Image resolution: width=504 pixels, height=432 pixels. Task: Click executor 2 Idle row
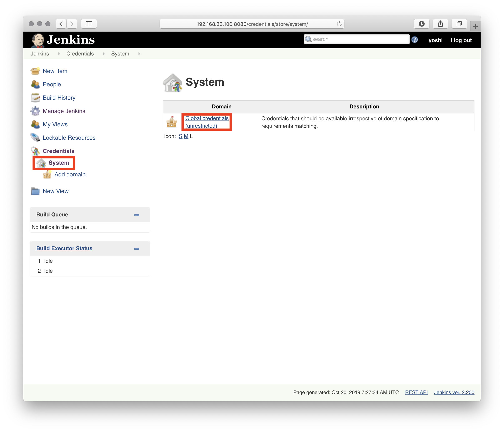click(x=90, y=271)
